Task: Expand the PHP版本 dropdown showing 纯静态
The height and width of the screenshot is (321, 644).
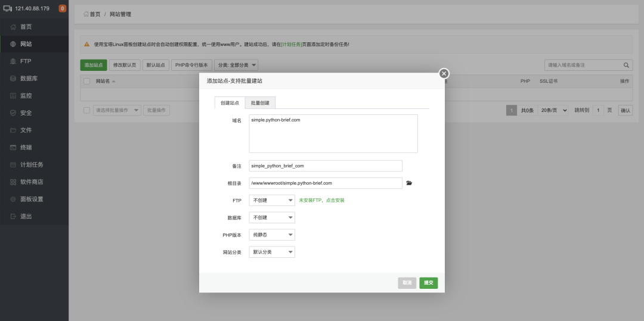Action: [x=272, y=235]
